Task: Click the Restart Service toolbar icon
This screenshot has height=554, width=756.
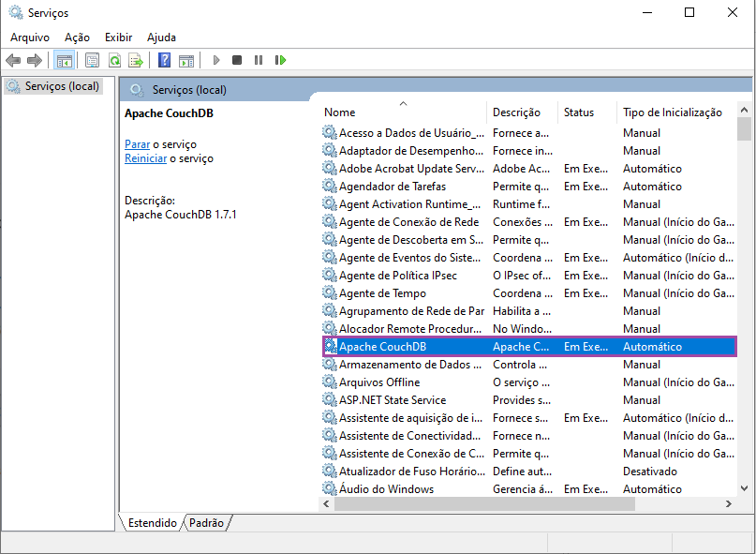Action: [280, 60]
